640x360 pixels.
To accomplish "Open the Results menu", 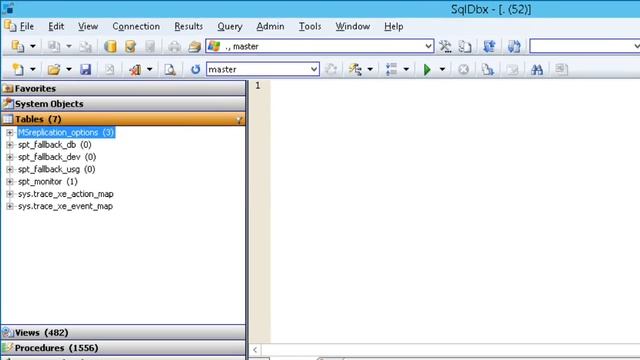I will (189, 27).
